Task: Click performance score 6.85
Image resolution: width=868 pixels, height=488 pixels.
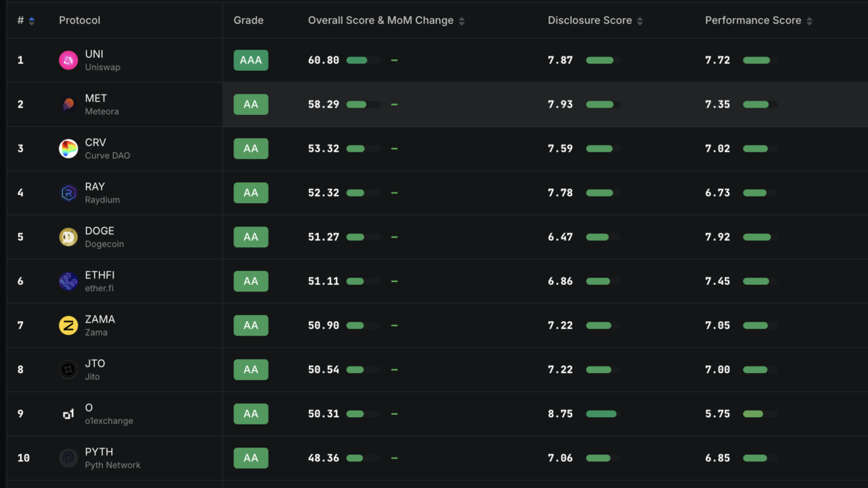Action: tap(718, 458)
